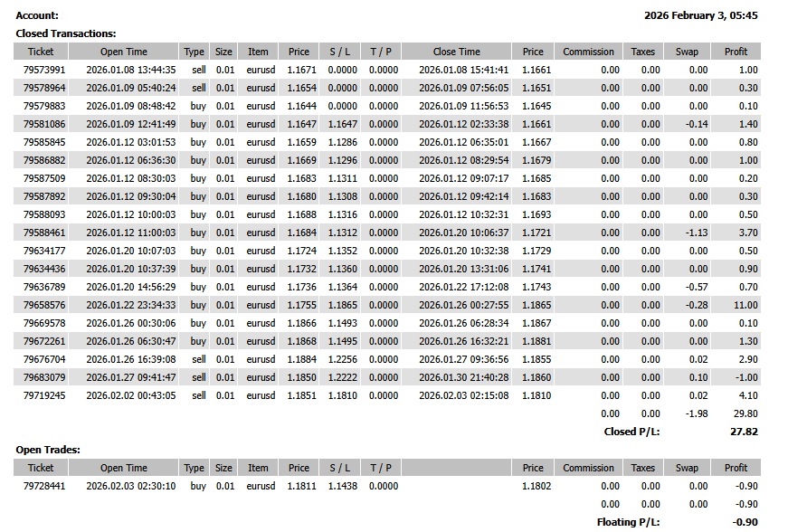Select ticket 79683079 with the -1.00 loss

tap(44, 377)
